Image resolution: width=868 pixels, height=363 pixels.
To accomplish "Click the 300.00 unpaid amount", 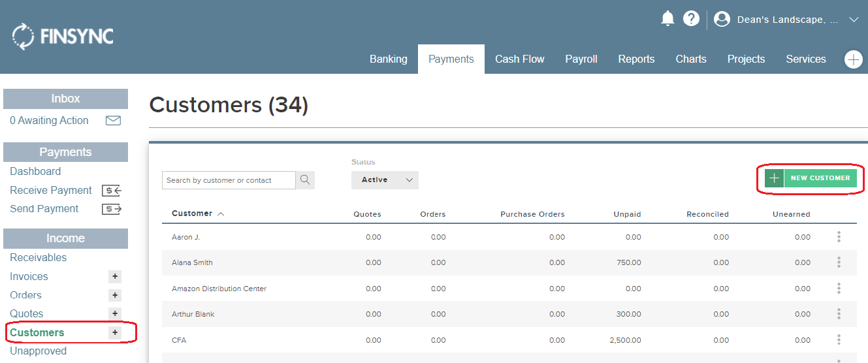I will pyautogui.click(x=628, y=314).
